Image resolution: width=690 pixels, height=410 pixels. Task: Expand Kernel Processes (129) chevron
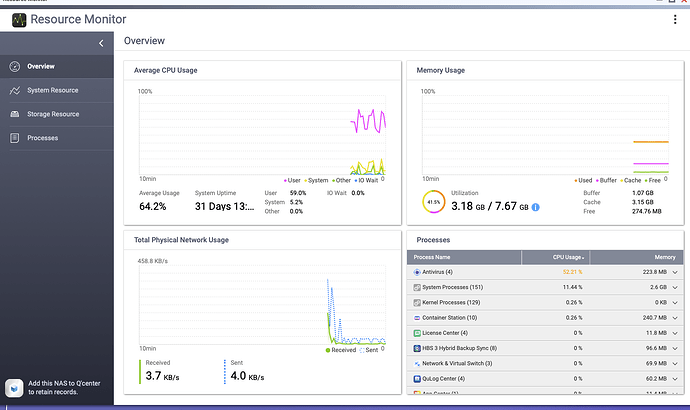[x=675, y=303]
